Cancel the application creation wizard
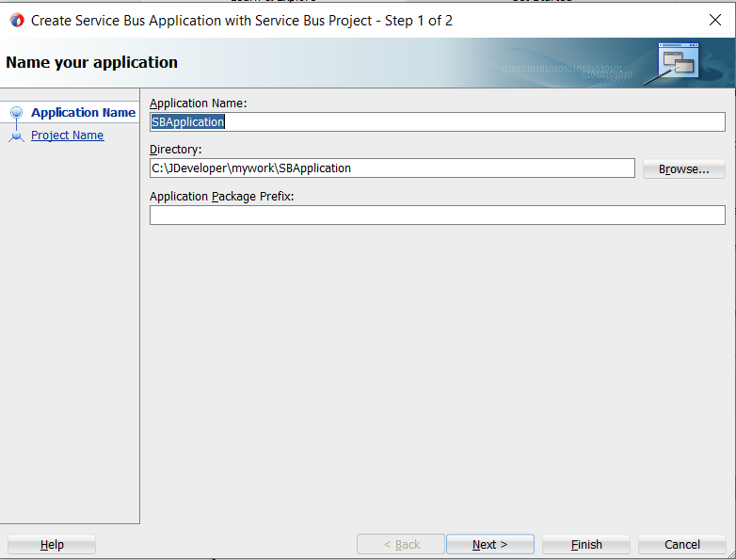The height and width of the screenshot is (560, 736). click(x=681, y=545)
